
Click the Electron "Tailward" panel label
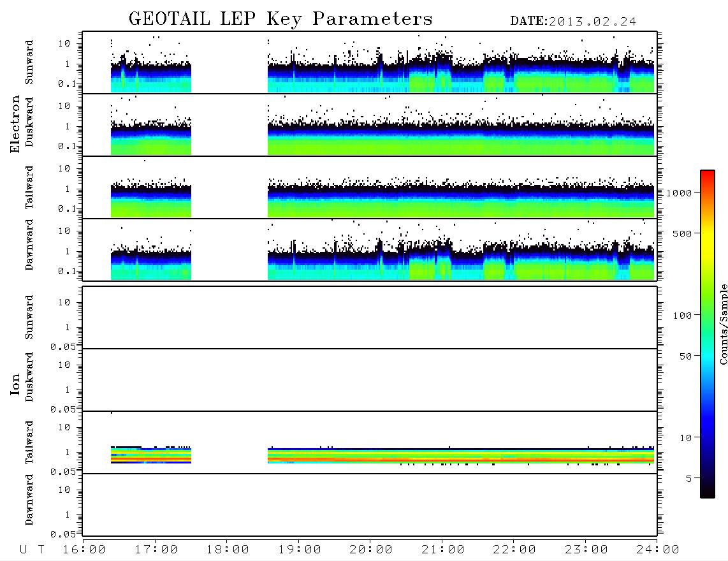[x=29, y=187]
